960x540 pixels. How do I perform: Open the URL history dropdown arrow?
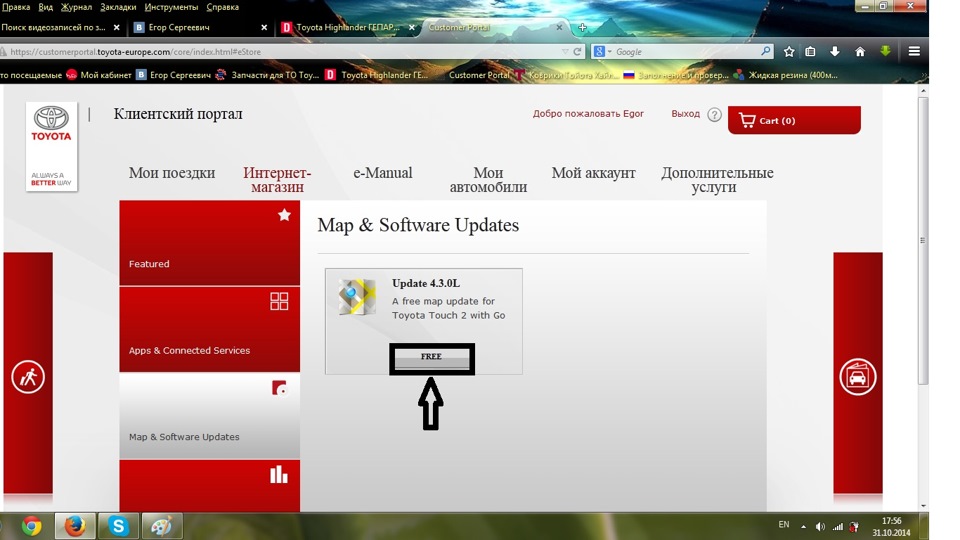[x=565, y=52]
